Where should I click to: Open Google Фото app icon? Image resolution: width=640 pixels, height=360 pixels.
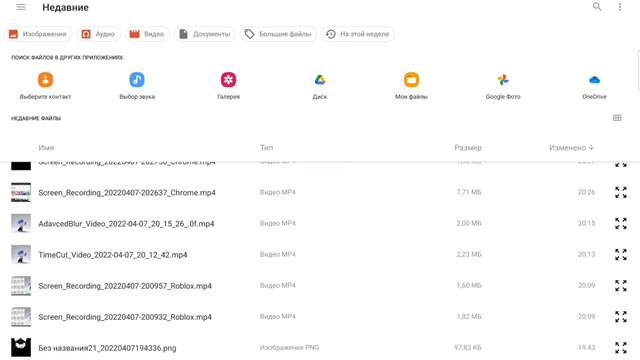click(x=503, y=80)
